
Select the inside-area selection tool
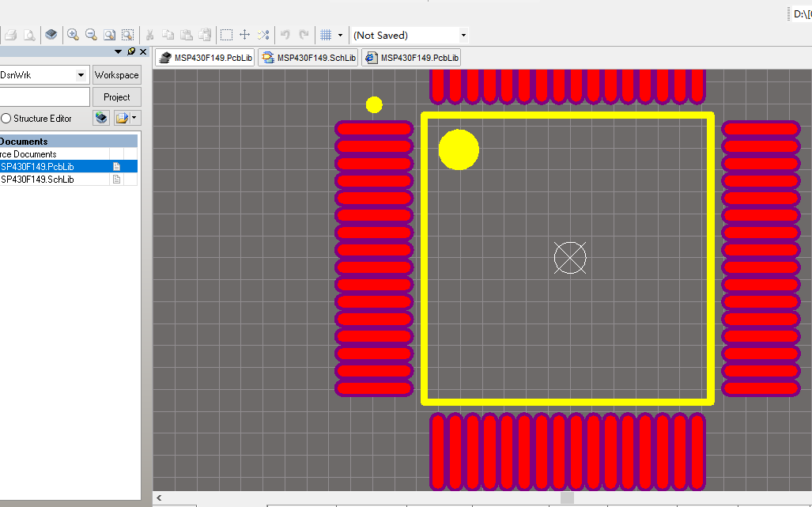[226, 35]
